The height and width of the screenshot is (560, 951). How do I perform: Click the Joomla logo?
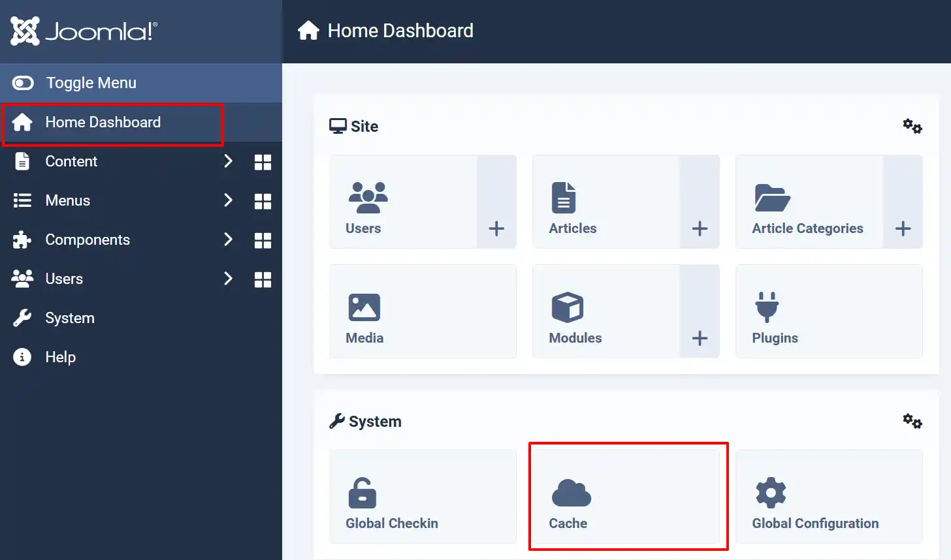[84, 31]
